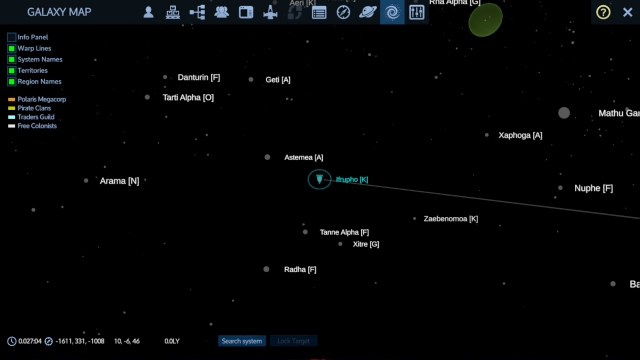Open the player profile icon
This screenshot has height=360, width=640.
[149, 12]
